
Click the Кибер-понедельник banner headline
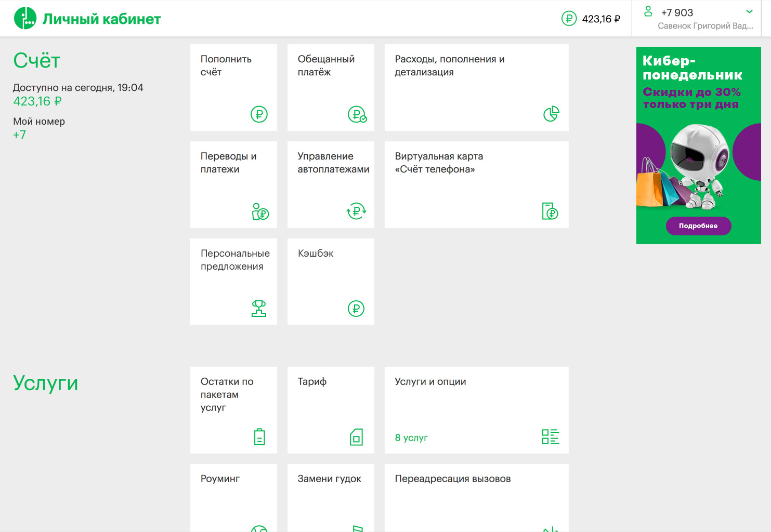692,68
